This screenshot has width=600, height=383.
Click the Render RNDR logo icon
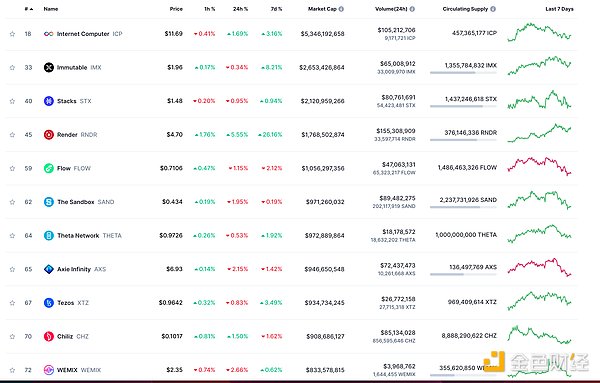[x=49, y=135]
